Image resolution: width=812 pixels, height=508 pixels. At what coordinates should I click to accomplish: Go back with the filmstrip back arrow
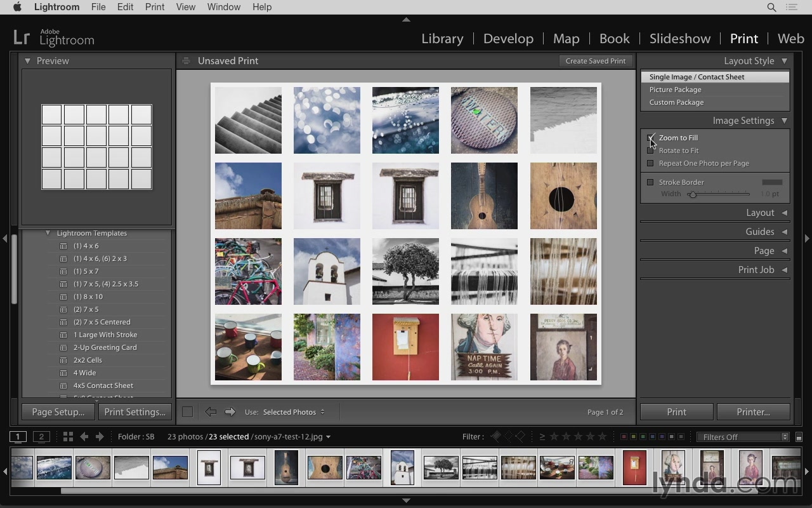(84, 437)
